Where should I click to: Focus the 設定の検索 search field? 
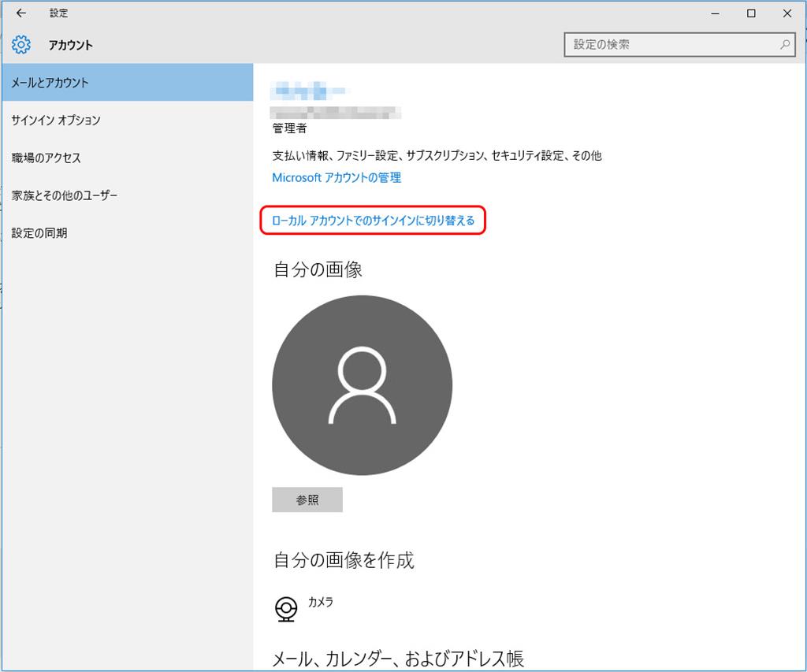pos(679,45)
